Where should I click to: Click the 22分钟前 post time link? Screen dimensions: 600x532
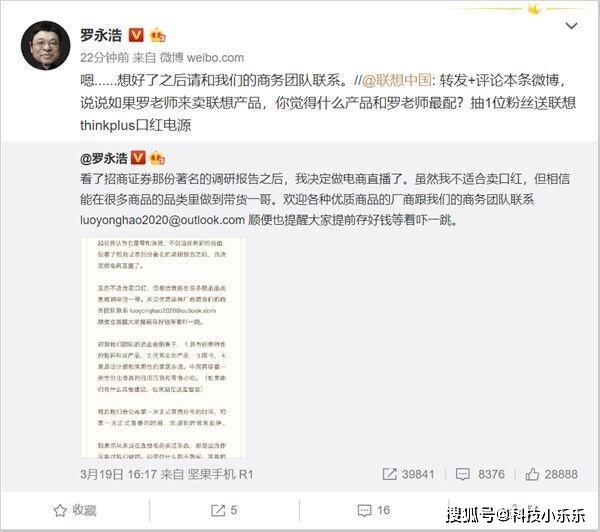(104, 57)
